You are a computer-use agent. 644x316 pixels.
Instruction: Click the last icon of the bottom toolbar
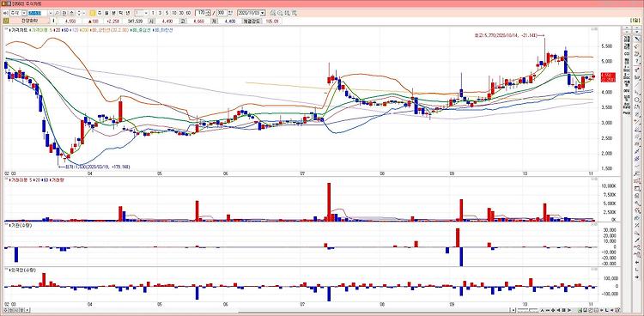click(617, 310)
